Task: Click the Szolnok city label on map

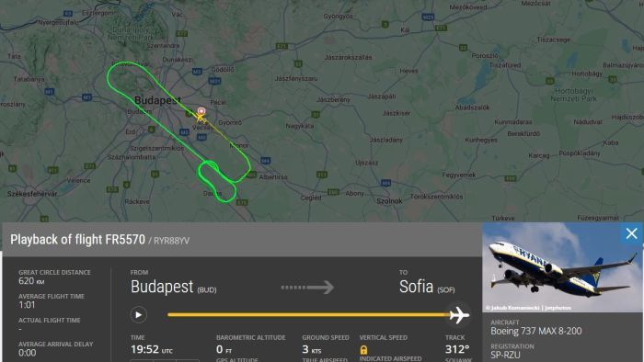Action: pyautogui.click(x=389, y=201)
